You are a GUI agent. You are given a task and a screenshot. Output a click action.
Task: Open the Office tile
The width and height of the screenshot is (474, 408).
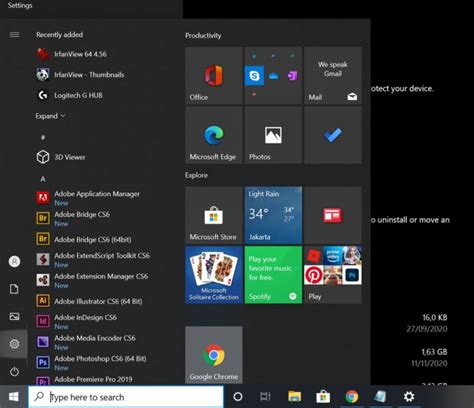point(214,76)
